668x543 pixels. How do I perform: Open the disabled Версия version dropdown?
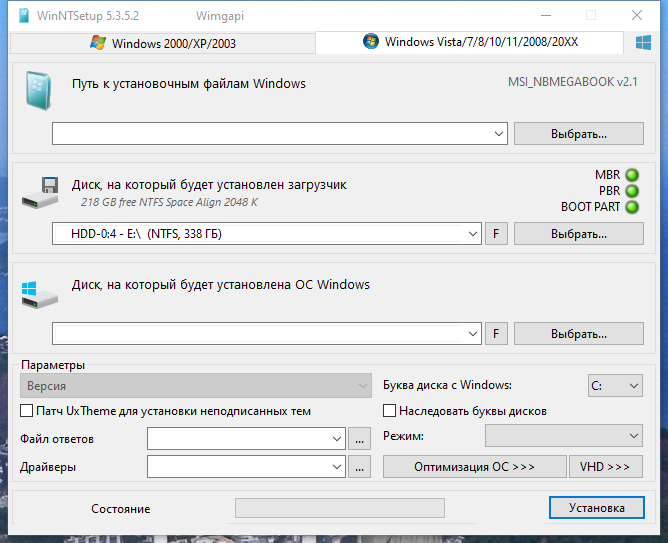196,386
